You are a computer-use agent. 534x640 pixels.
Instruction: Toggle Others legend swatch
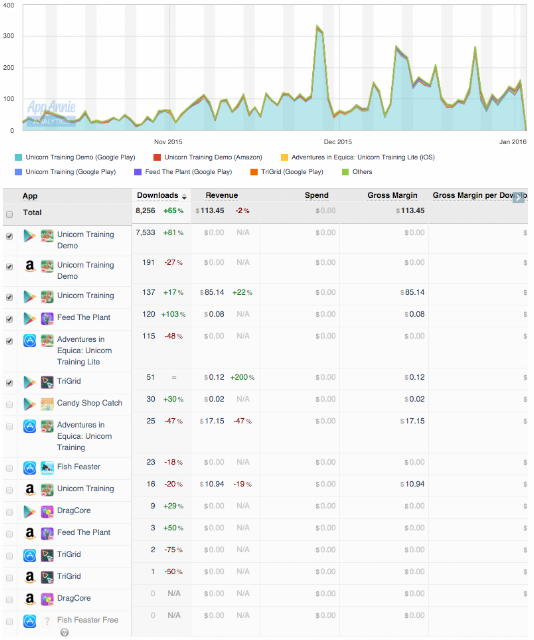345,172
